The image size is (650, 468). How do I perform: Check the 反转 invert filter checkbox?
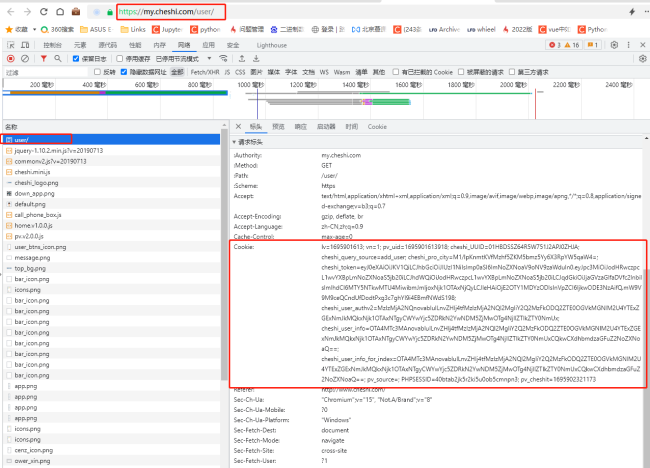[97, 72]
